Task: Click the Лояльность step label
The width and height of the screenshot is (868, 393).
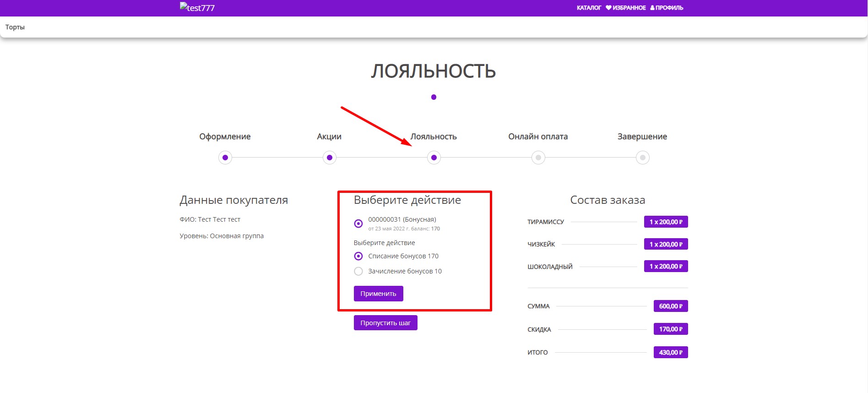Action: coord(434,136)
